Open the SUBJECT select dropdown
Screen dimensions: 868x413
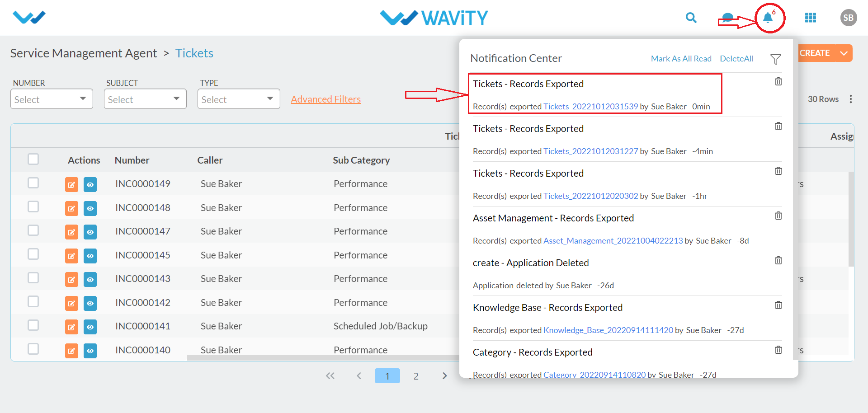pos(145,99)
